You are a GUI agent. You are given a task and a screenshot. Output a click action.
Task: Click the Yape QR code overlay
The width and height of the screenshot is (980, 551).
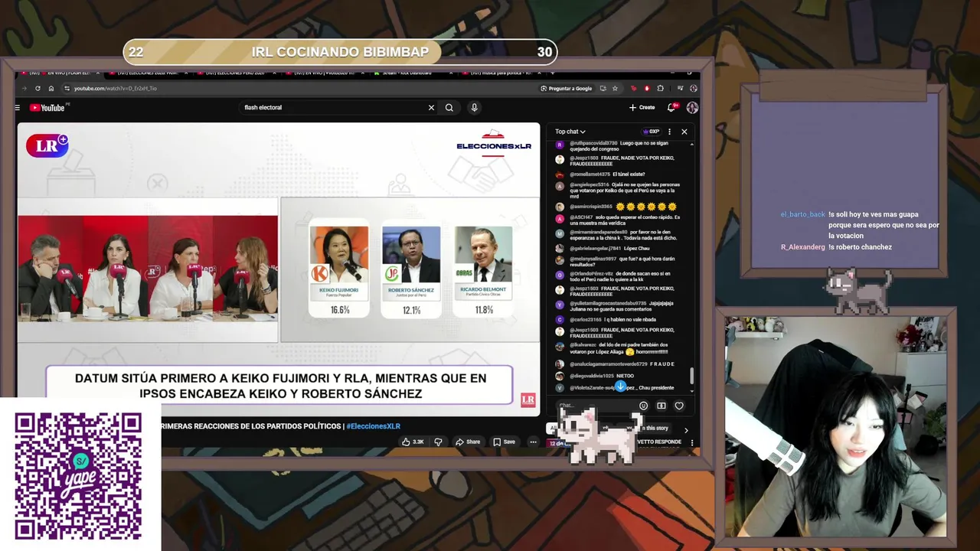pyautogui.click(x=78, y=476)
